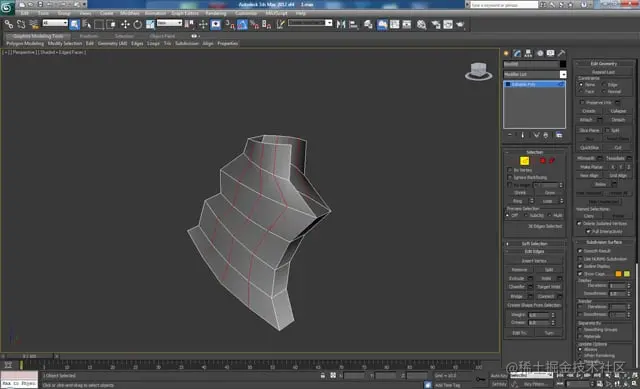Click the Render Production teapot icon
Screen dimensions: 640x389
tap(460, 24)
